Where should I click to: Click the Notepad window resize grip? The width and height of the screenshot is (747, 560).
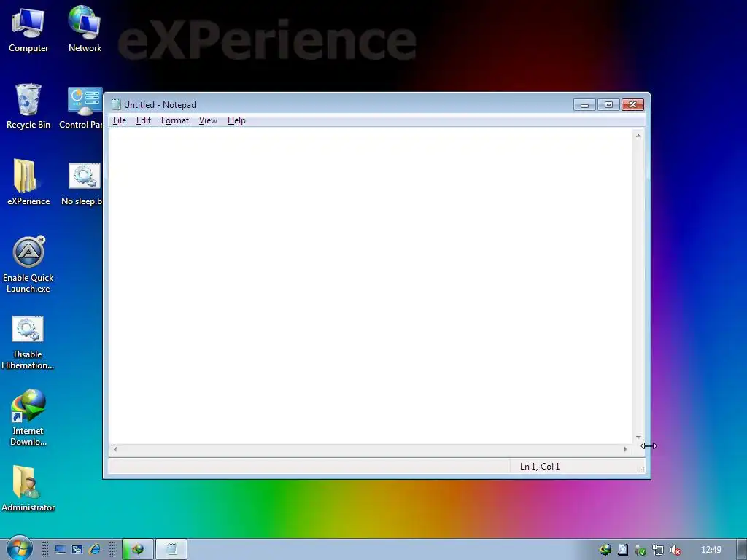coord(640,470)
